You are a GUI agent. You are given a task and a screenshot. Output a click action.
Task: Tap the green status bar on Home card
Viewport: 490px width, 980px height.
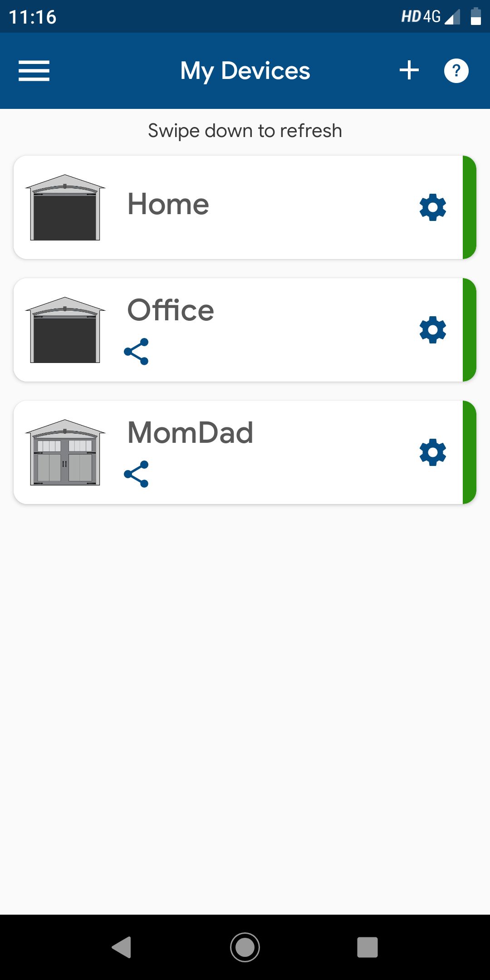470,207
